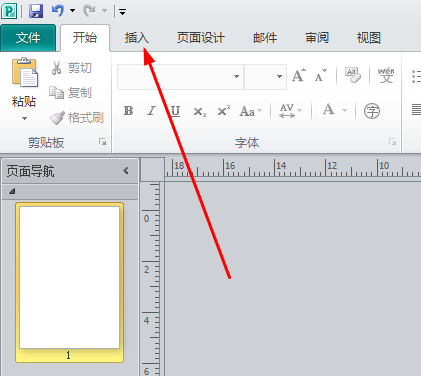
Task: Toggle italic formatting
Action: click(152, 111)
